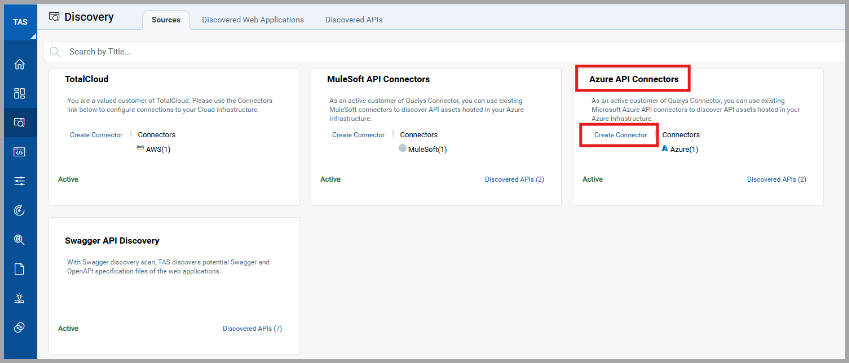Open the magnifier detections sidebar icon
This screenshot has width=849, height=363.
click(19, 240)
